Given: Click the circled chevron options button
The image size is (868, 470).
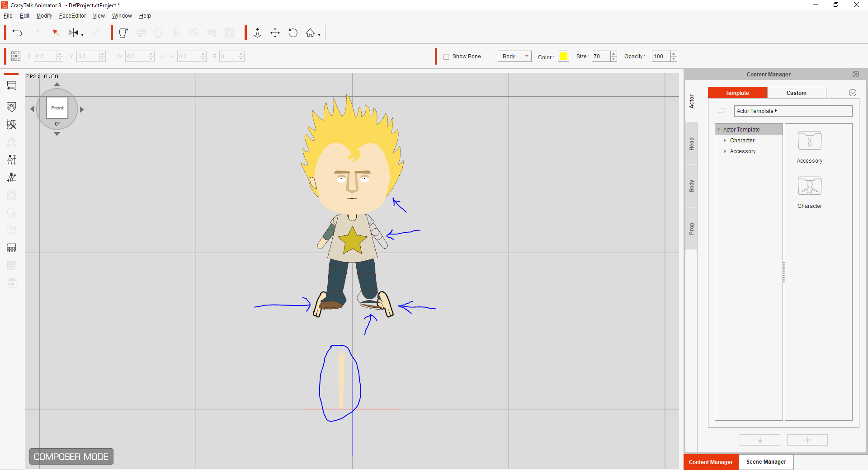Looking at the screenshot, I should click(853, 93).
